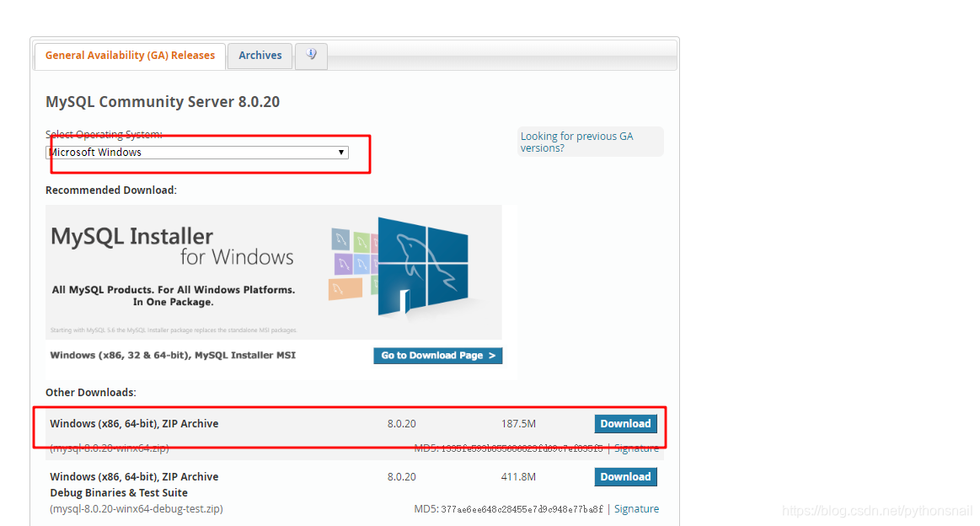Expand the Microsoft Windows operating system dropdown
Viewport: 980px width, 526px height.
197,153
